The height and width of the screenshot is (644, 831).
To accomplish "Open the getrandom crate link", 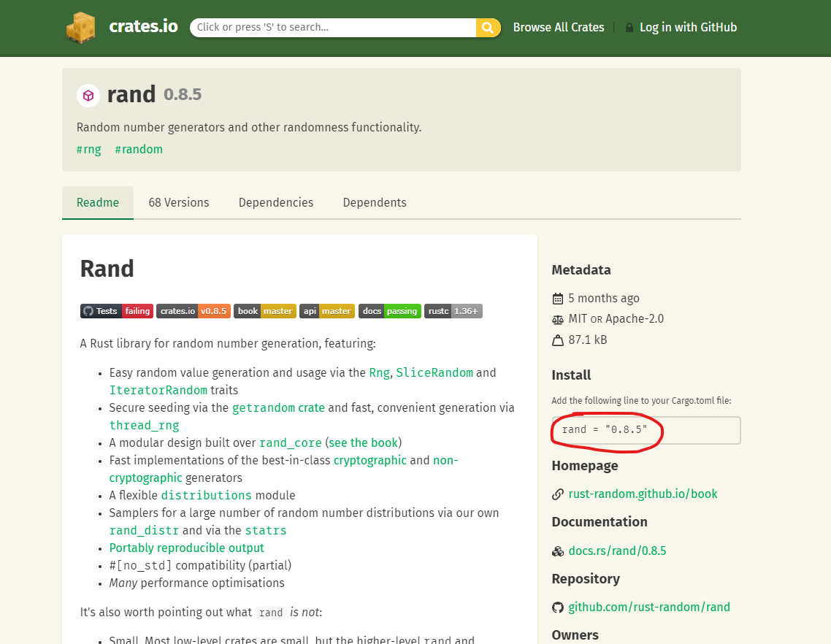I will click(278, 407).
